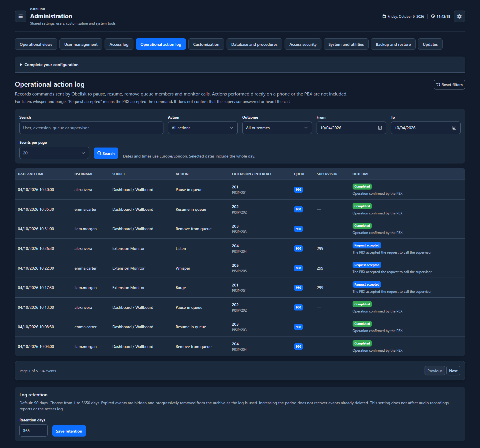480x448 pixels.
Task: Click the Retention days input field
Action: [x=33, y=431]
